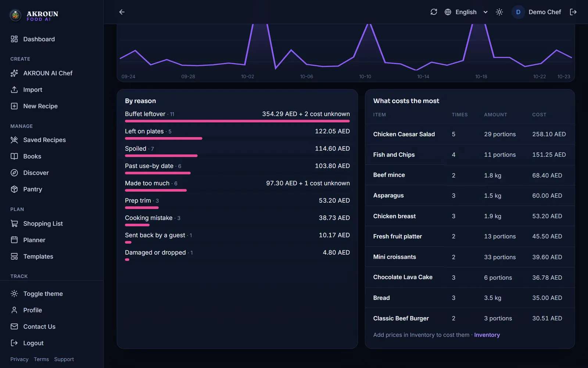This screenshot has width=588, height=368.
Task: Click the Damaged or dropped reason
Action: pos(155,252)
